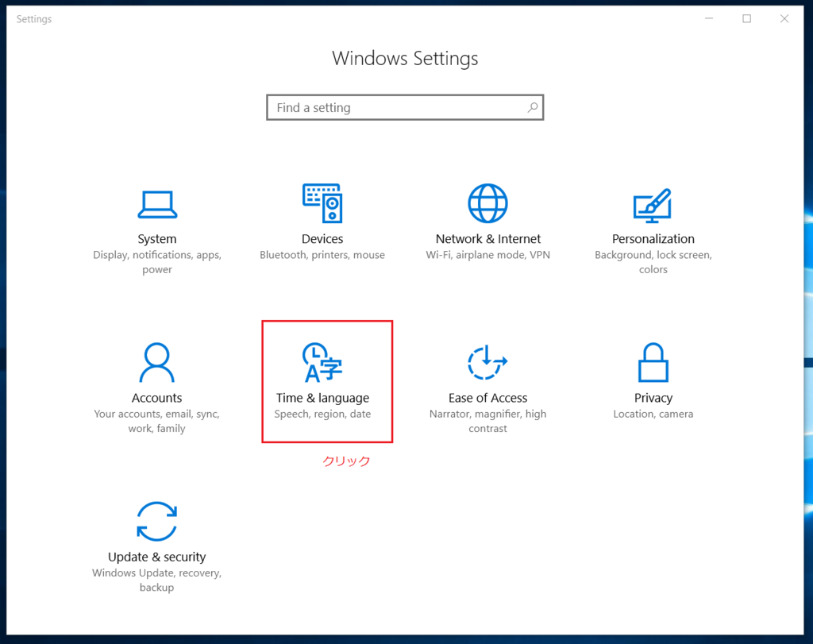Minimize the Settings window

coord(709,19)
